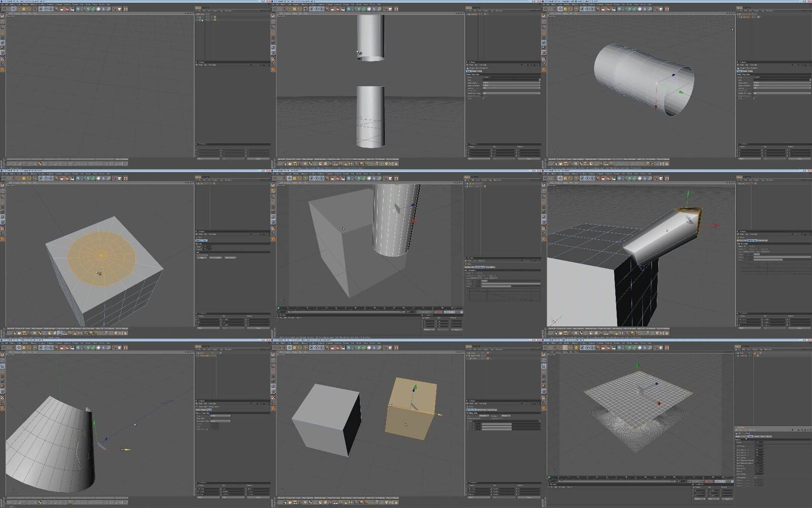Open the size-mode dropdown in the empty-viewport window

click(x=232, y=159)
